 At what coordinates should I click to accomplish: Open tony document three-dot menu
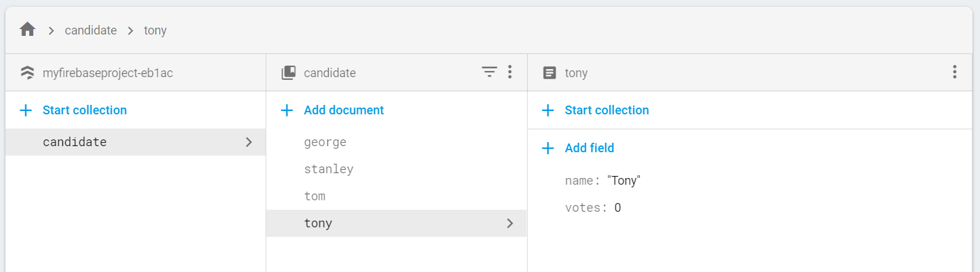pyautogui.click(x=954, y=72)
